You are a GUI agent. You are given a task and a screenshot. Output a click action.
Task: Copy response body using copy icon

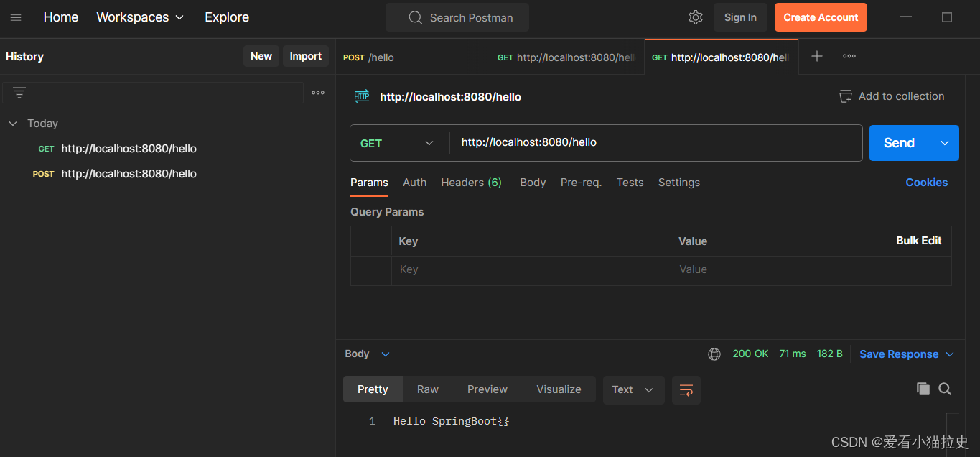pos(923,389)
